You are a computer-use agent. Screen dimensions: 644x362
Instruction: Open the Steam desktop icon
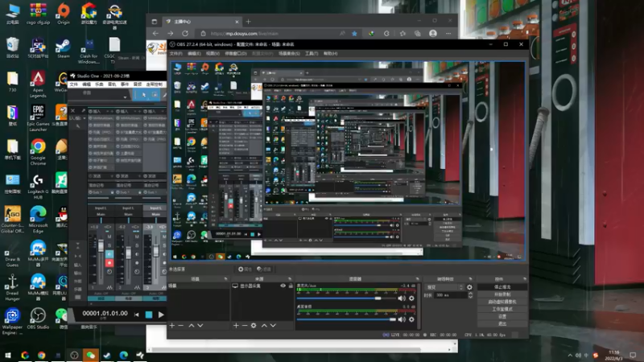tap(64, 48)
